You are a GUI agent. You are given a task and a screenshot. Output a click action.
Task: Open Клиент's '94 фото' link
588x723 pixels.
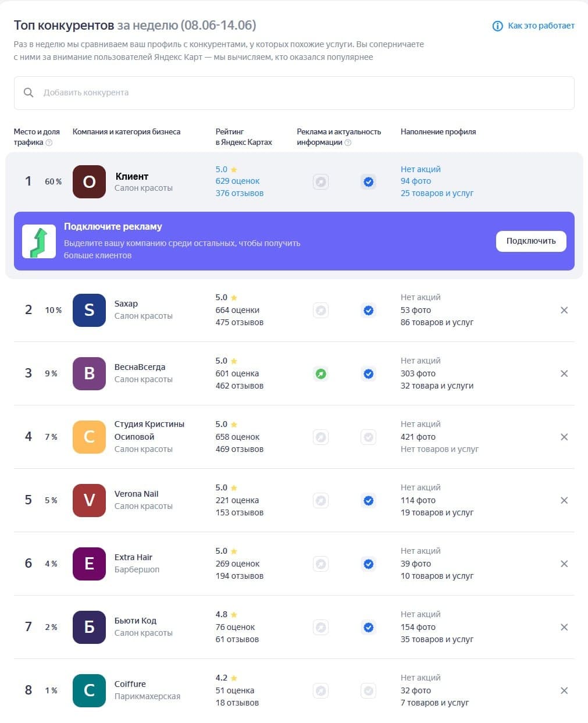click(415, 181)
